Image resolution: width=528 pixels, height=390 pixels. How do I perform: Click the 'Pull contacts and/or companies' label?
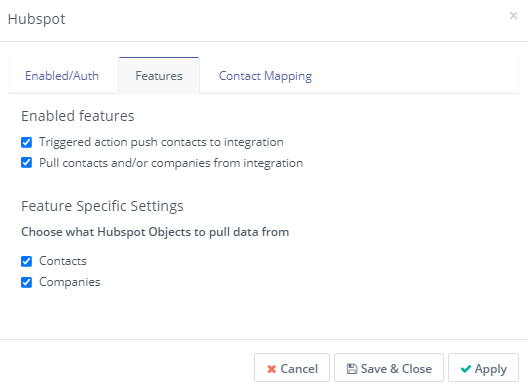pos(171,163)
